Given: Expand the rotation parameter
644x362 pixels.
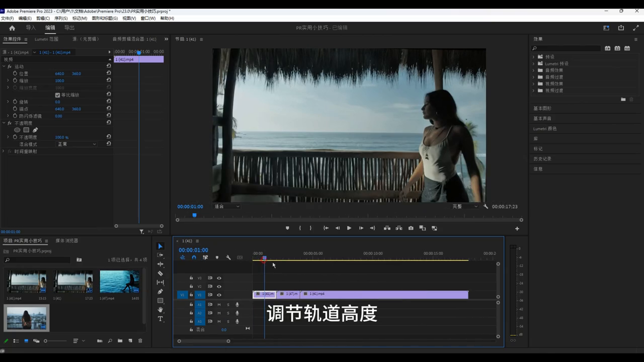Looking at the screenshot, I should point(8,102).
